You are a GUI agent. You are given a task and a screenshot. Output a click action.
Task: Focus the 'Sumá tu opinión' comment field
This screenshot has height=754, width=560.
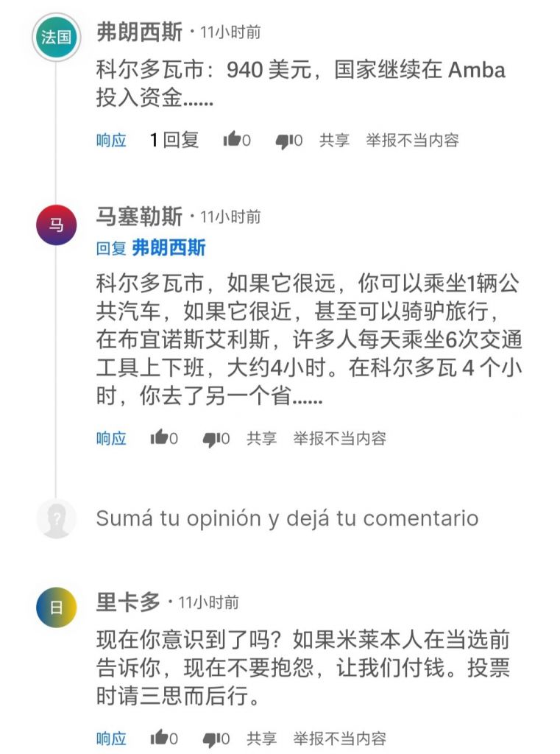click(287, 518)
